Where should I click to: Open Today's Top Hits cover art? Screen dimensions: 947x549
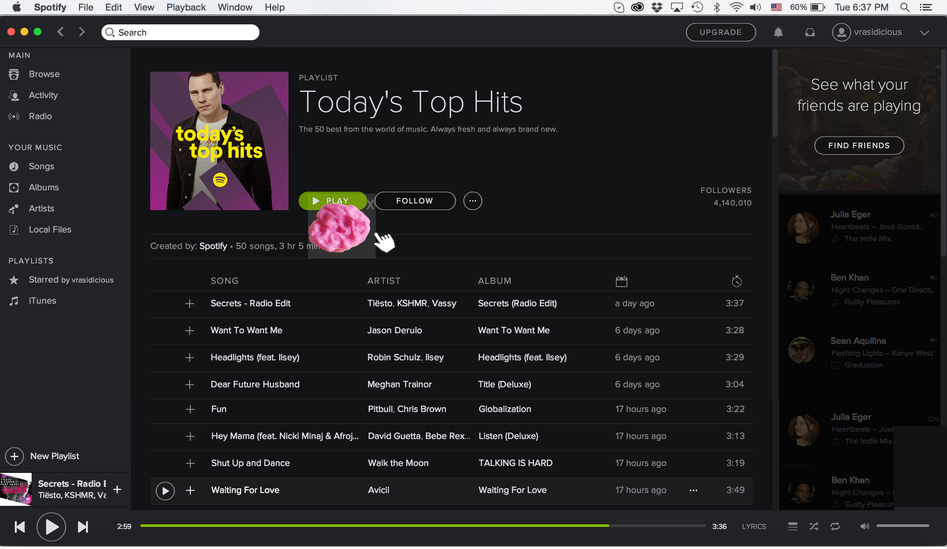click(x=219, y=141)
